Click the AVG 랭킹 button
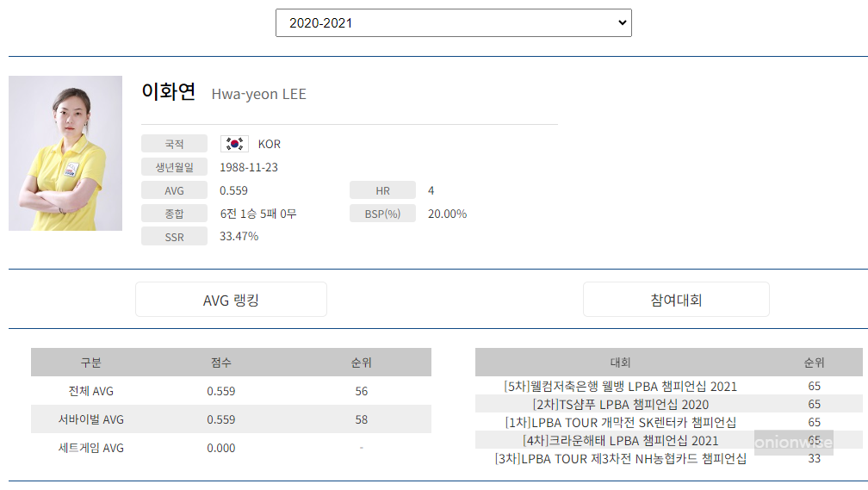This screenshot has width=868, height=490. (x=231, y=300)
